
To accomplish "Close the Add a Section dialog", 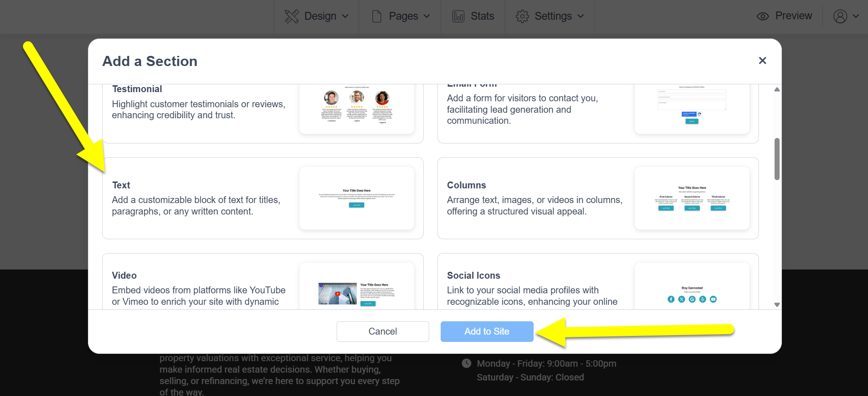I will (762, 60).
